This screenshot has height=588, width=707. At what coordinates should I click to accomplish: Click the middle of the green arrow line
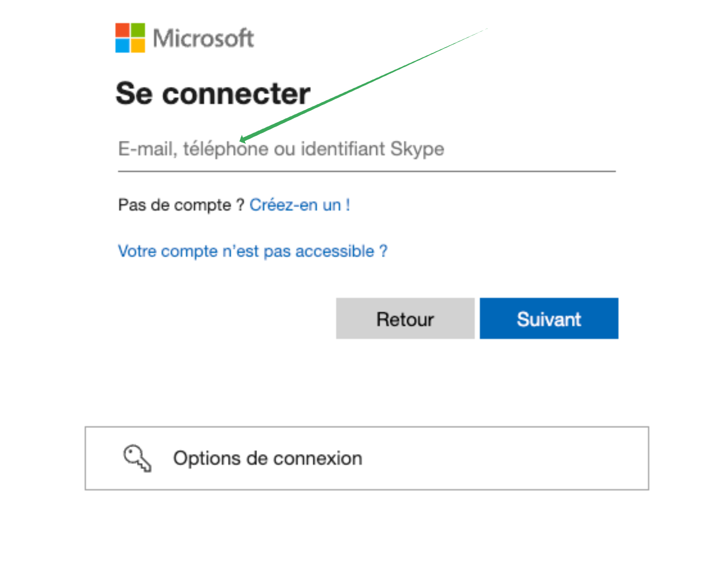(x=363, y=84)
